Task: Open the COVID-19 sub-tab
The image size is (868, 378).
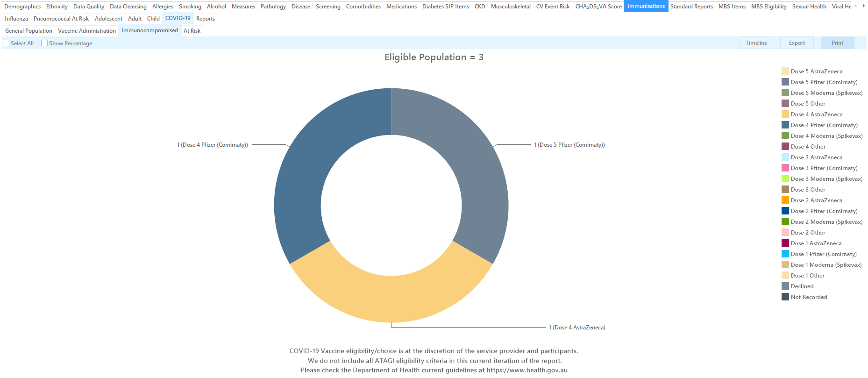Action: pyautogui.click(x=178, y=18)
